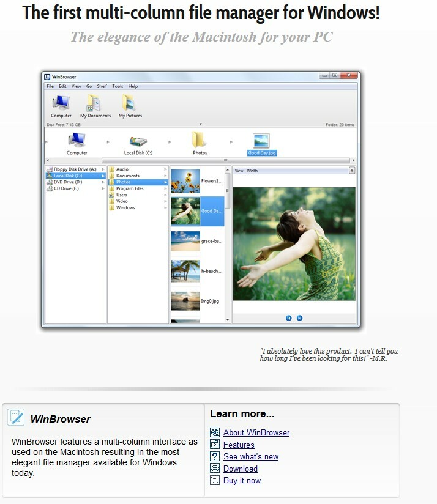Expand arrow next to CD Drive (E:)
Viewport: 437px width, 504px height.
(x=103, y=188)
